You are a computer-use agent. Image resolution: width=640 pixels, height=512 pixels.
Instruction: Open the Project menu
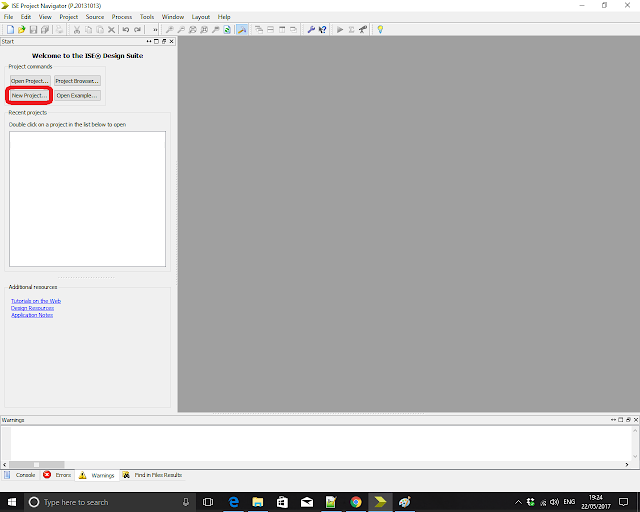pos(69,17)
